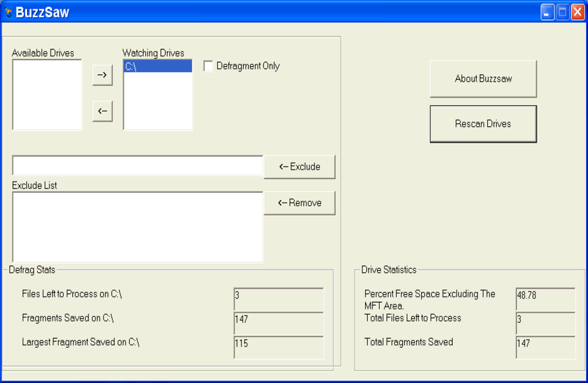Click the Exclude List label

[x=34, y=186]
